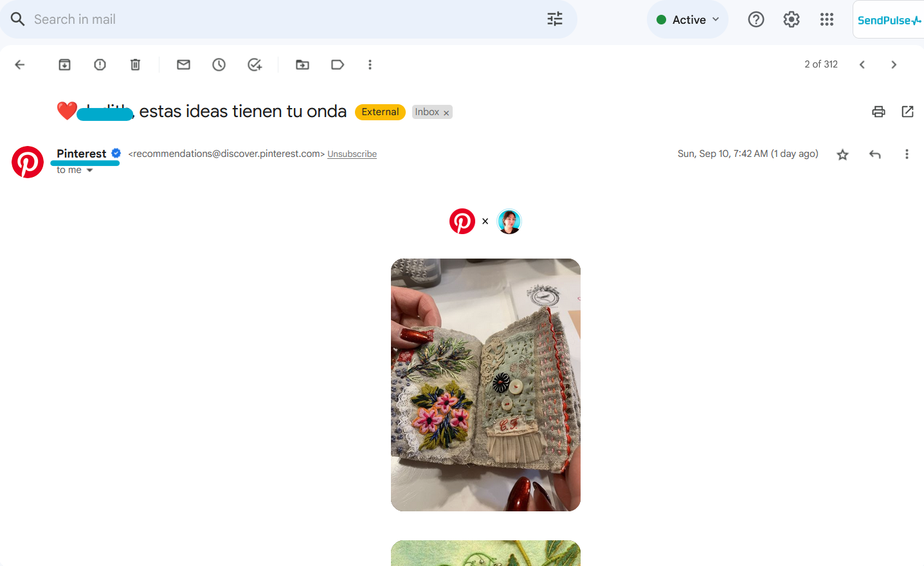Open more options in the email toolbar
The width and height of the screenshot is (924, 566).
click(x=370, y=64)
